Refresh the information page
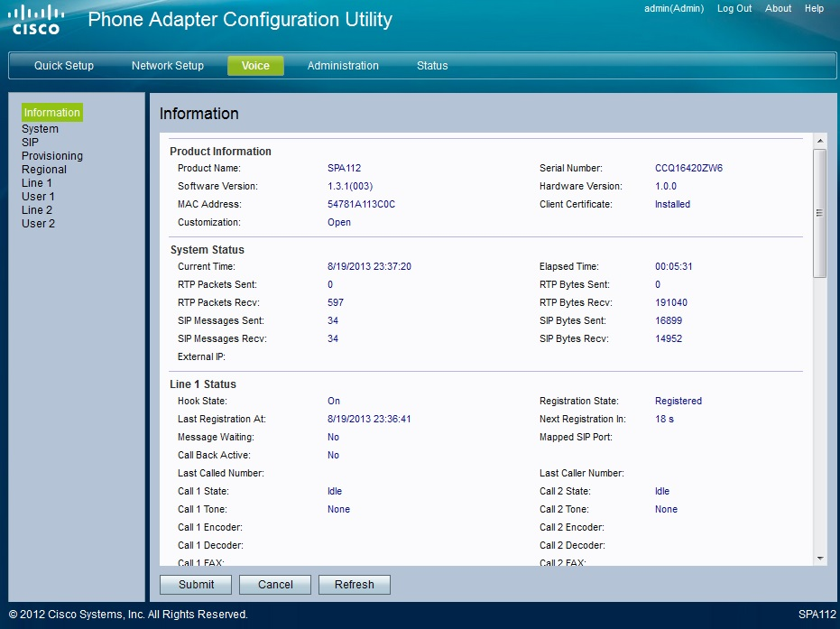The width and height of the screenshot is (840, 629). coord(354,585)
